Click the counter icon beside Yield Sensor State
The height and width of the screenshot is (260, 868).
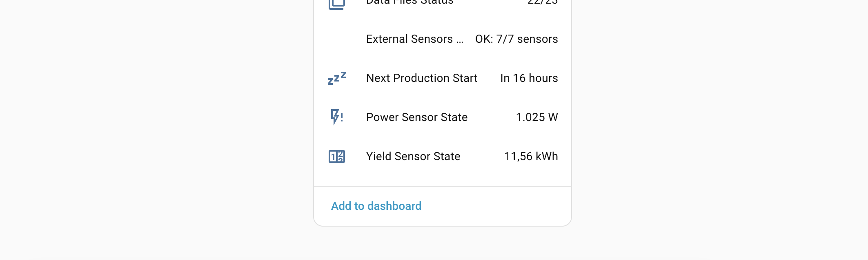coord(337,156)
